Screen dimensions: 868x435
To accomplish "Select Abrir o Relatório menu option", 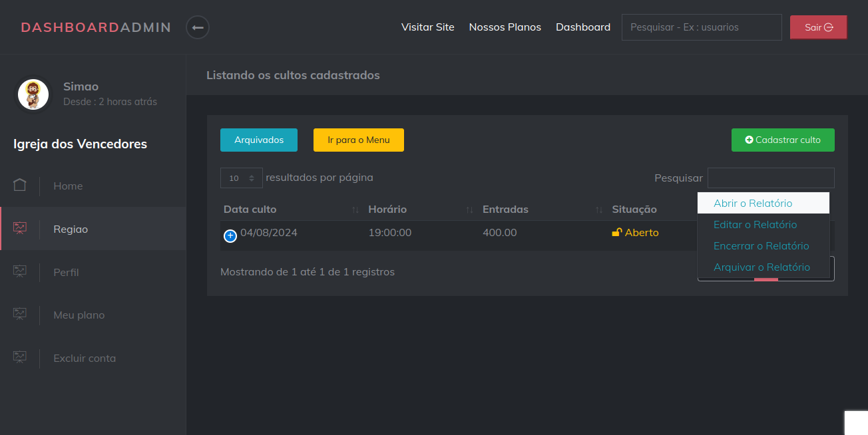I will [x=753, y=203].
